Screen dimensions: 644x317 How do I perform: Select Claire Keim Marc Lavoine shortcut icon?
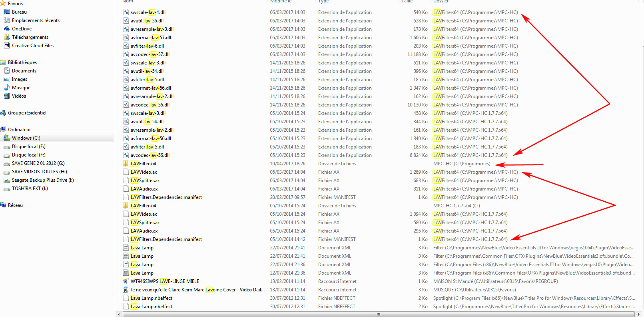pyautogui.click(x=126, y=290)
